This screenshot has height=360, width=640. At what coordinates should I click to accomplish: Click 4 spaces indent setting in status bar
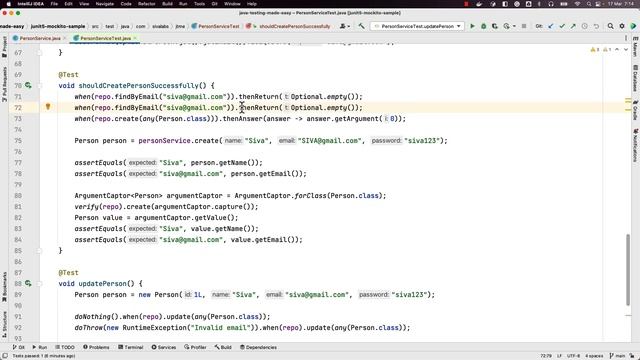594,356
